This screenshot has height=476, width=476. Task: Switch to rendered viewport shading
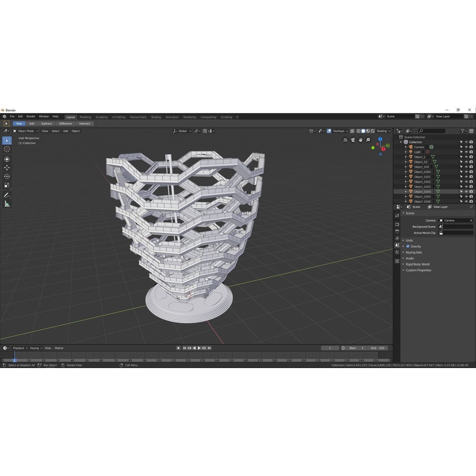pyautogui.click(x=373, y=131)
